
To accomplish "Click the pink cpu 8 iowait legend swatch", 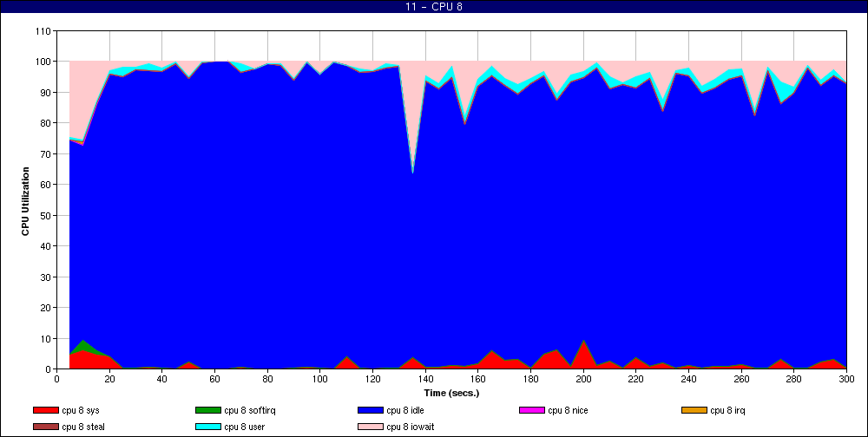I will coord(371,427).
